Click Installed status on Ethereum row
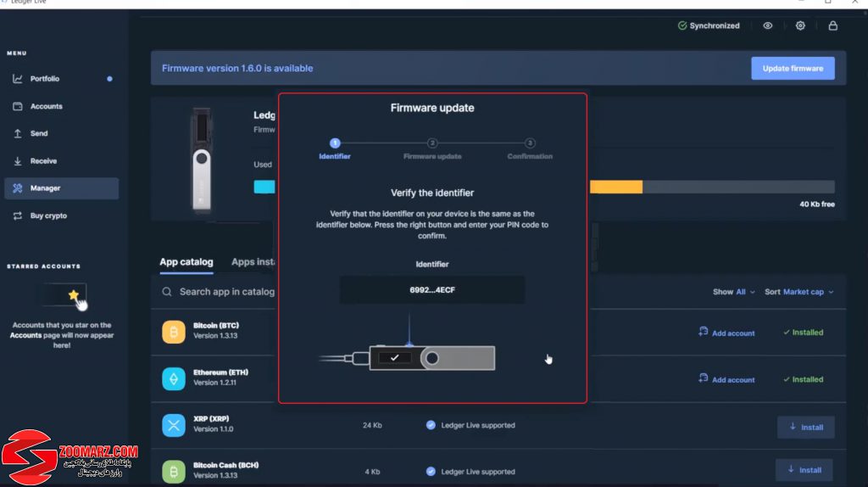 [x=804, y=379]
